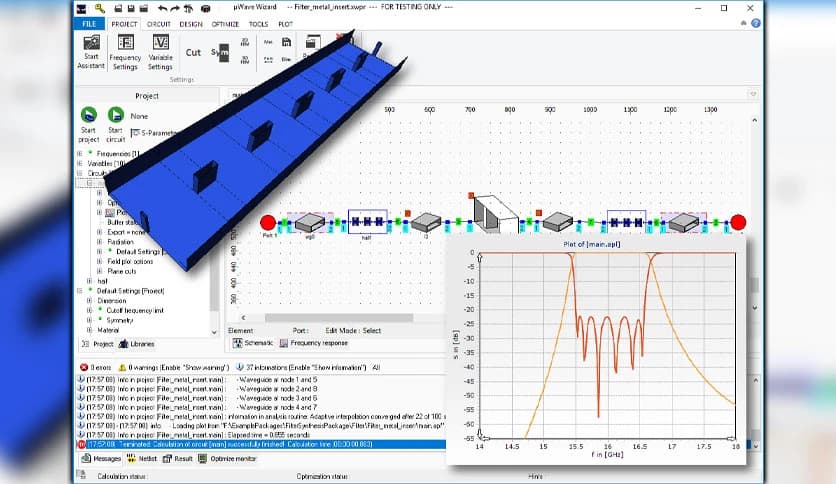Click the red Port 1 circle in schematic

tap(268, 223)
